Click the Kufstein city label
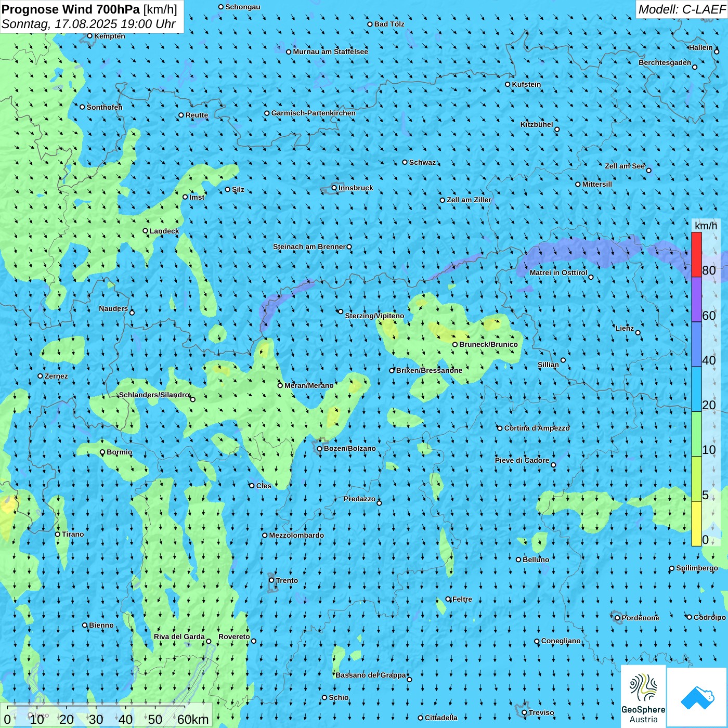The width and height of the screenshot is (728, 728). click(526, 84)
